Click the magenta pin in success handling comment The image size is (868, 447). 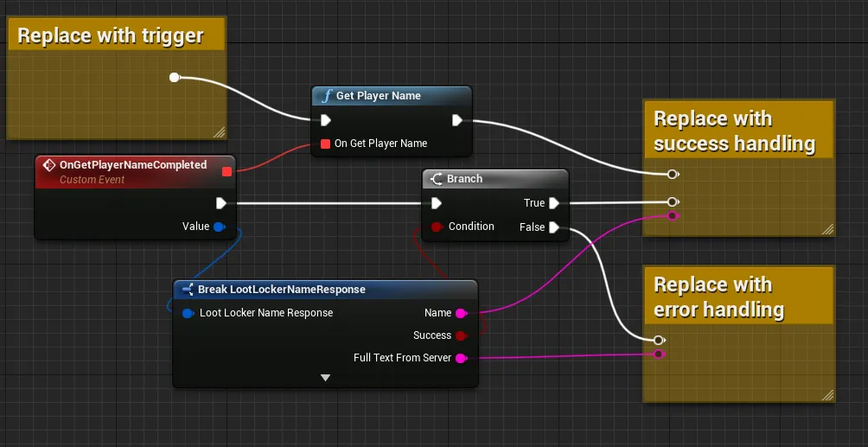pyautogui.click(x=673, y=216)
